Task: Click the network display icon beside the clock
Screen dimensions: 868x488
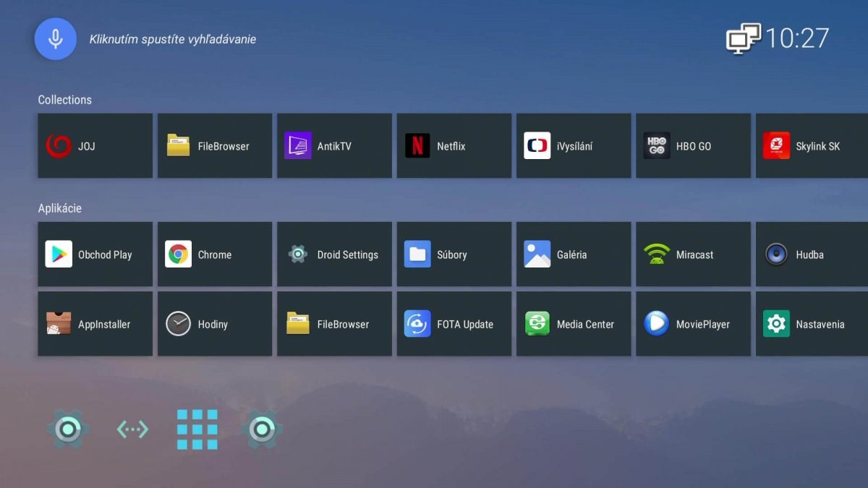Action: click(743, 38)
